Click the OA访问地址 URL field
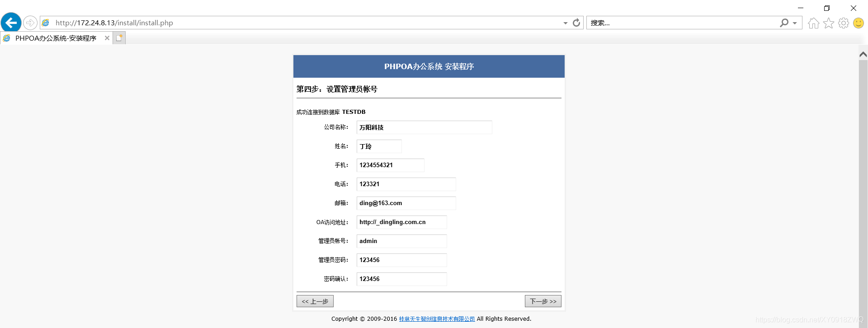The height and width of the screenshot is (328, 868). [401, 222]
